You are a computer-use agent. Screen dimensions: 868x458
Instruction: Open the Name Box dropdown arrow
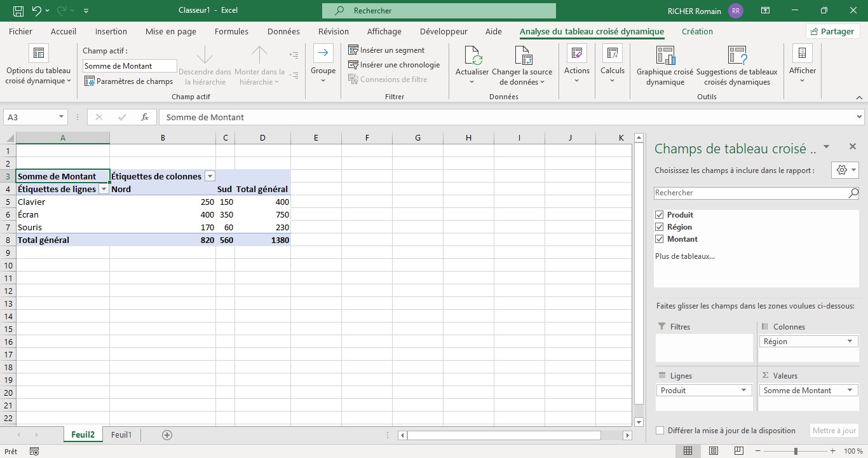(x=61, y=117)
